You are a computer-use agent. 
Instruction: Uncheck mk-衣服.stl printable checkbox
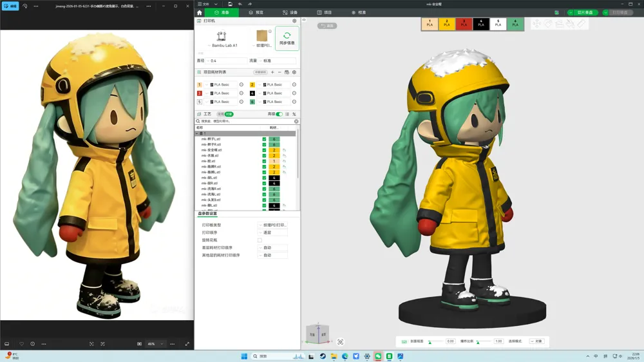coord(264,156)
